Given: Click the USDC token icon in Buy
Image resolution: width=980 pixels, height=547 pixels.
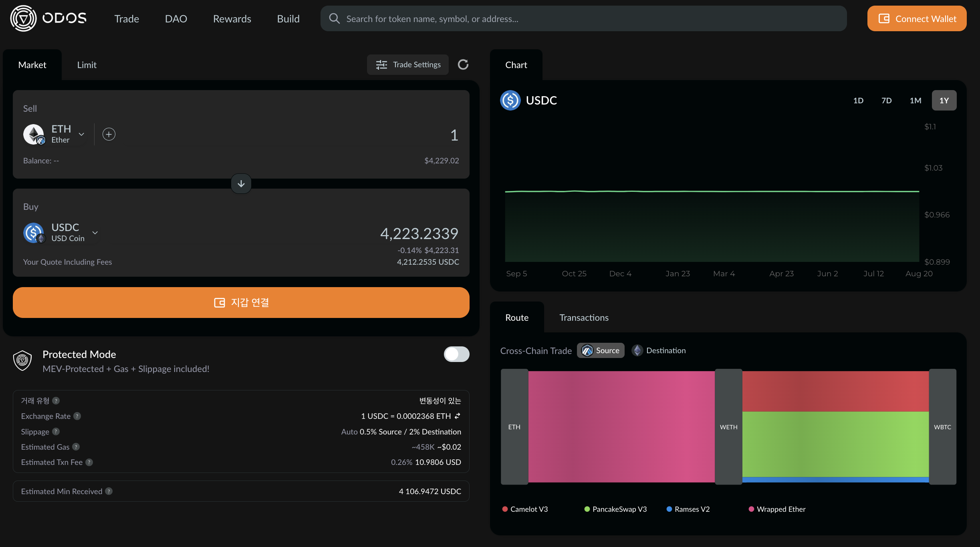Looking at the screenshot, I should click(34, 233).
